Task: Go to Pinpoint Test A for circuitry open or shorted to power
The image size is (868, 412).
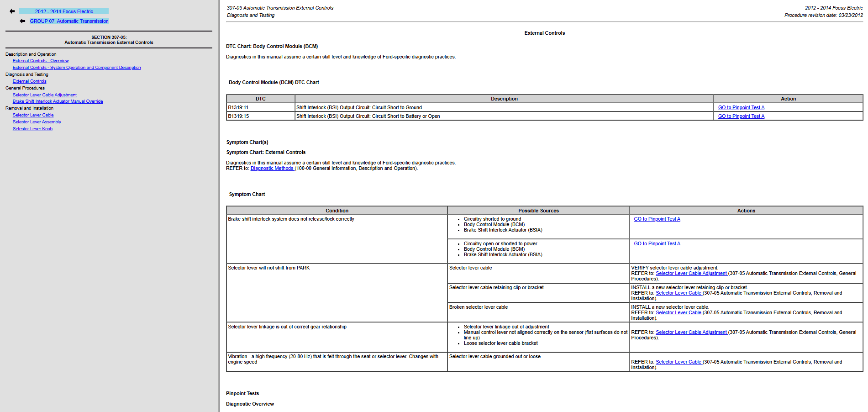Action: point(657,244)
